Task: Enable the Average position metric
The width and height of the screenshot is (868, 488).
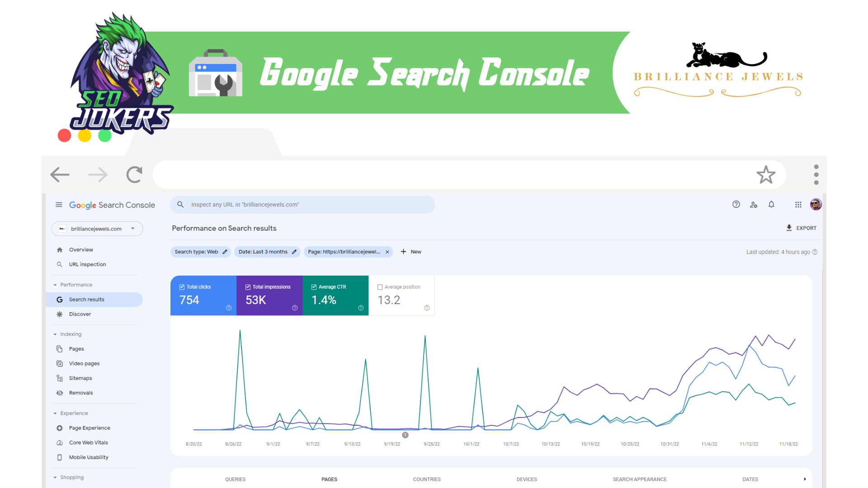Action: [x=380, y=287]
